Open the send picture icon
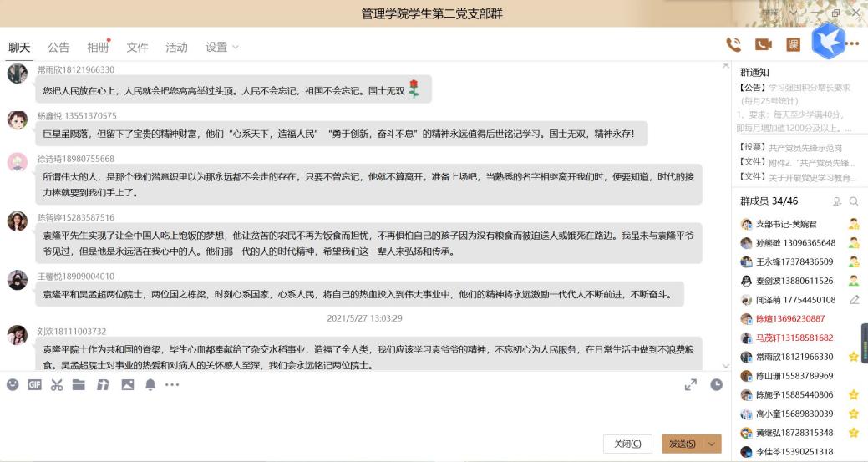The height and width of the screenshot is (462, 868). 127,384
